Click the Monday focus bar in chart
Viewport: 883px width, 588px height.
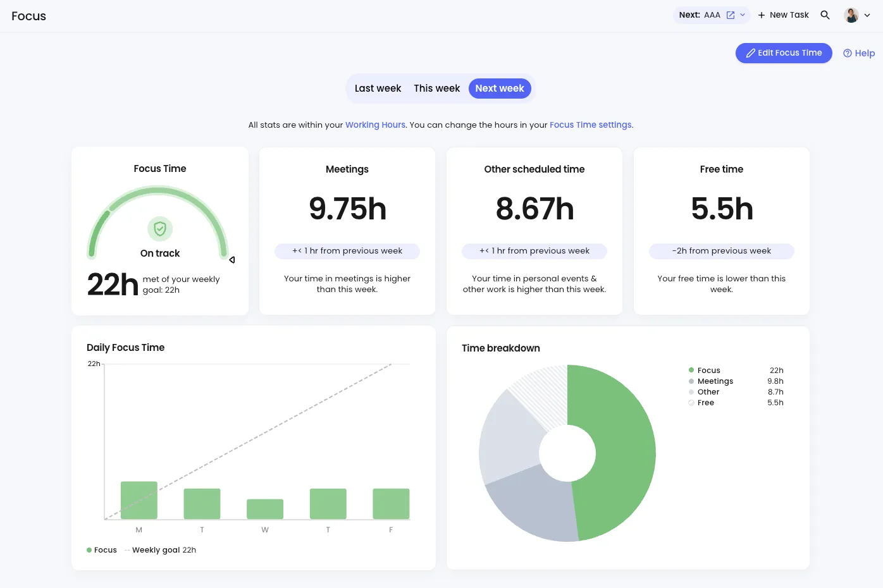(139, 500)
